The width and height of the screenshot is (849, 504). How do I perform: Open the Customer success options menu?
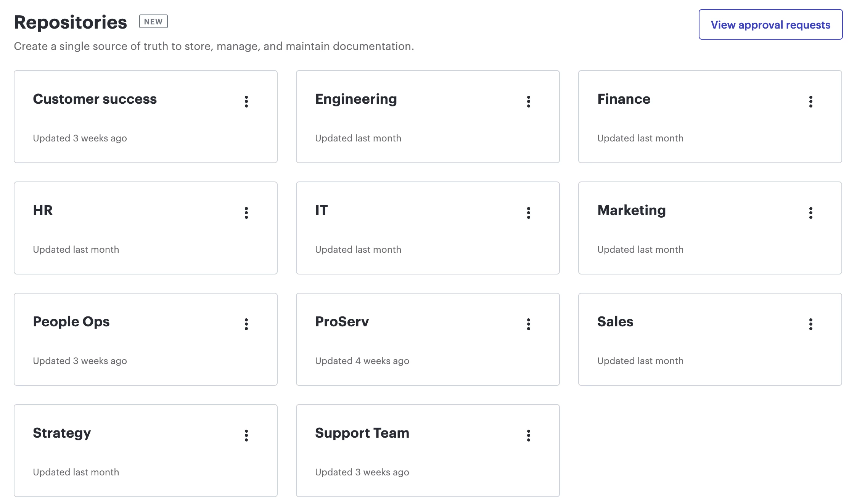(246, 101)
